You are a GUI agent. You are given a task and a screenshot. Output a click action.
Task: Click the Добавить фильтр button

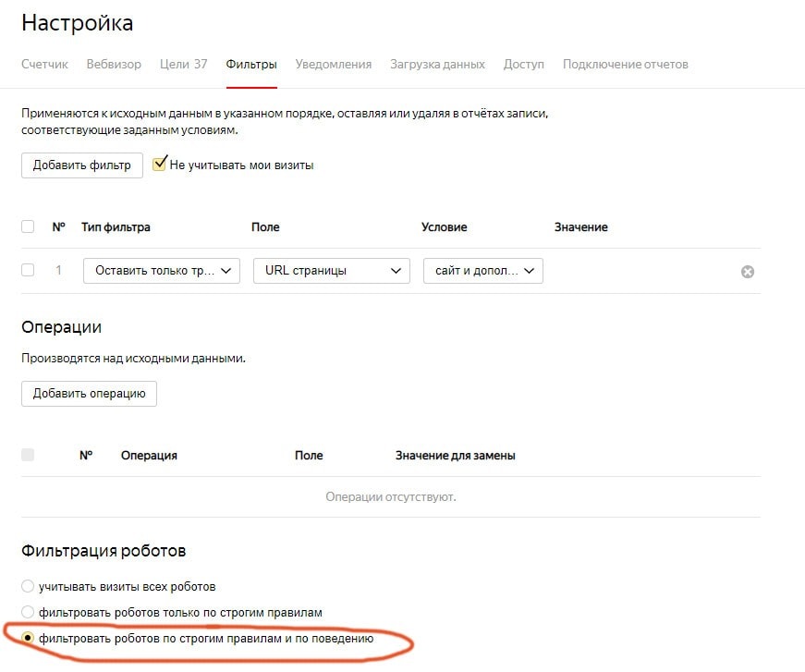tap(82, 165)
